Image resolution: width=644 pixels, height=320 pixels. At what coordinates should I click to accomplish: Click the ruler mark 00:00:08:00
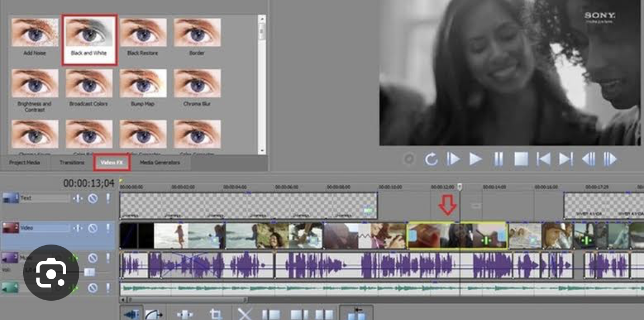click(339, 187)
